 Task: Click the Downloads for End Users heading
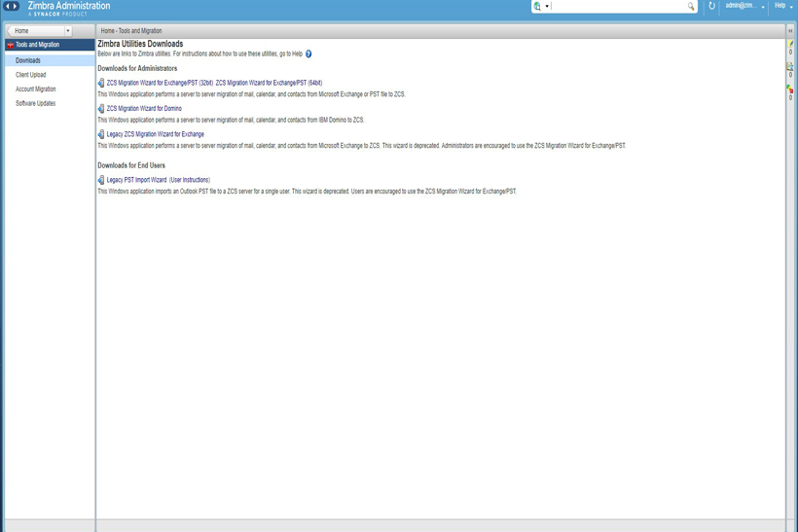[x=131, y=165]
